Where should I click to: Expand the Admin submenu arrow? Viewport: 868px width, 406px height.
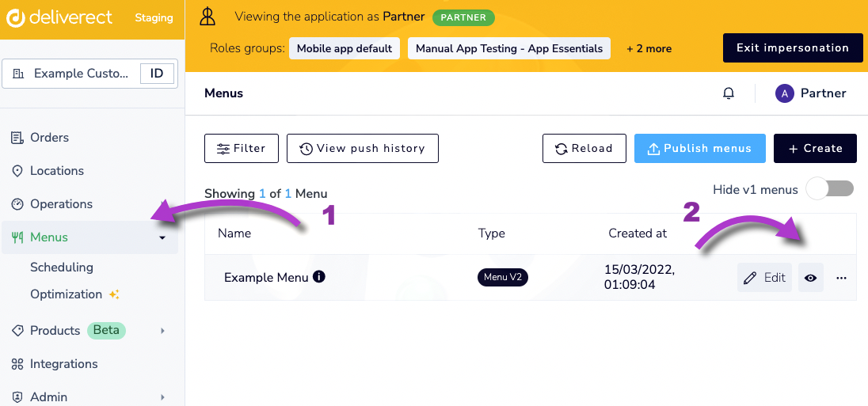pyautogui.click(x=162, y=397)
